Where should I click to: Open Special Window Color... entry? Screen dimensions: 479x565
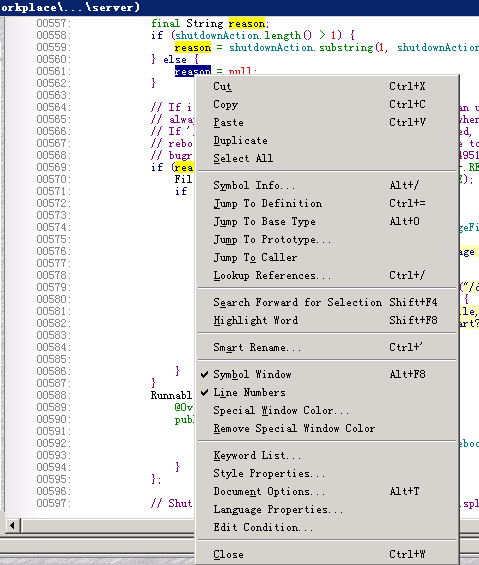point(327,411)
